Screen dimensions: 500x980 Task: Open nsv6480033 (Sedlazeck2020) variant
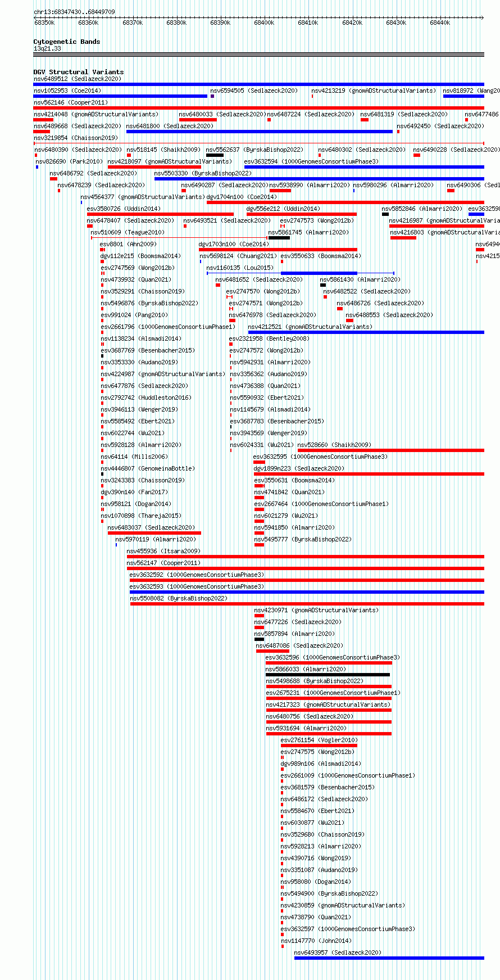[x=222, y=114]
